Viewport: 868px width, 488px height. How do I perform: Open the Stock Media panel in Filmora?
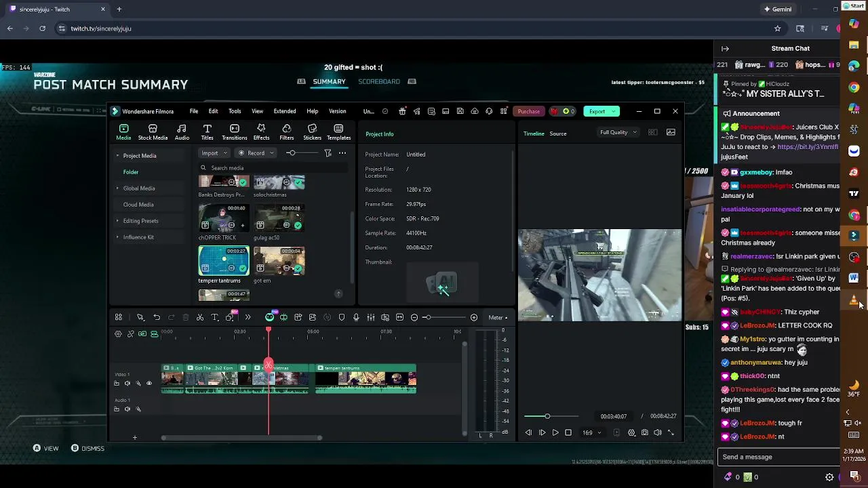(x=153, y=132)
